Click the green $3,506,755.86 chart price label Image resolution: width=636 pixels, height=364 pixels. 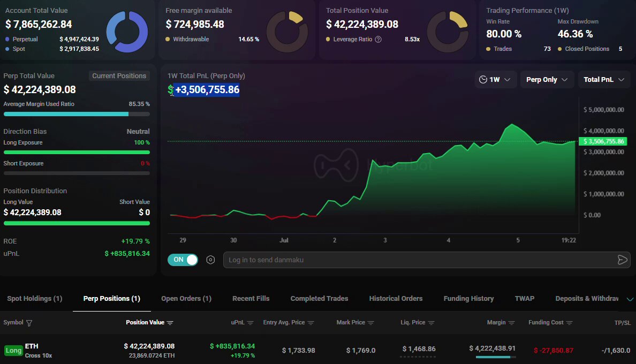pos(603,141)
